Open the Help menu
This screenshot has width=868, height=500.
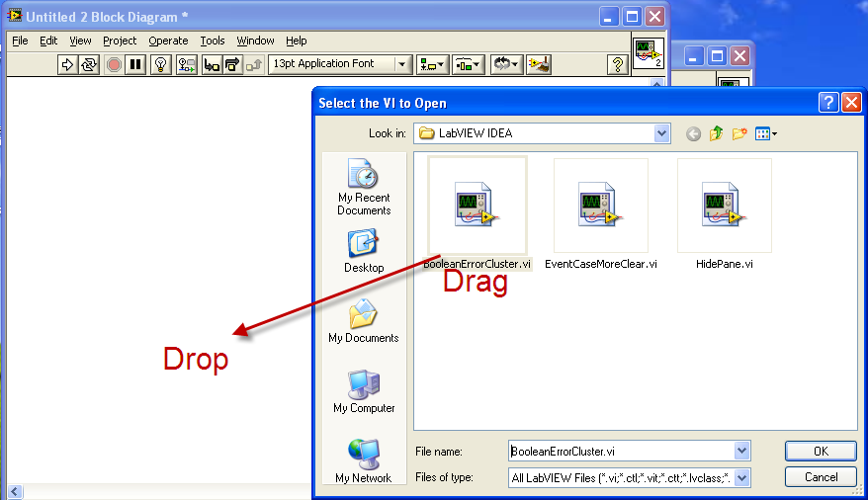click(297, 41)
